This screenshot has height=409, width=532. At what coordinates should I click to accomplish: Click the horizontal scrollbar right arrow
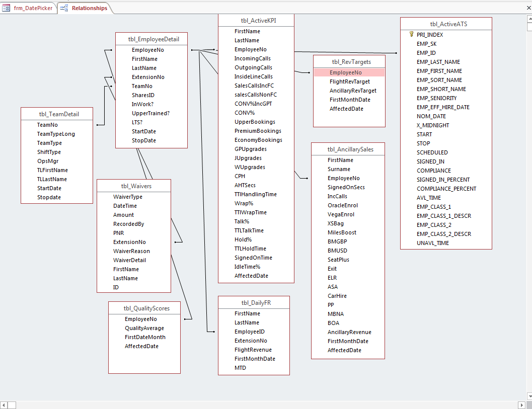[x=521, y=405]
